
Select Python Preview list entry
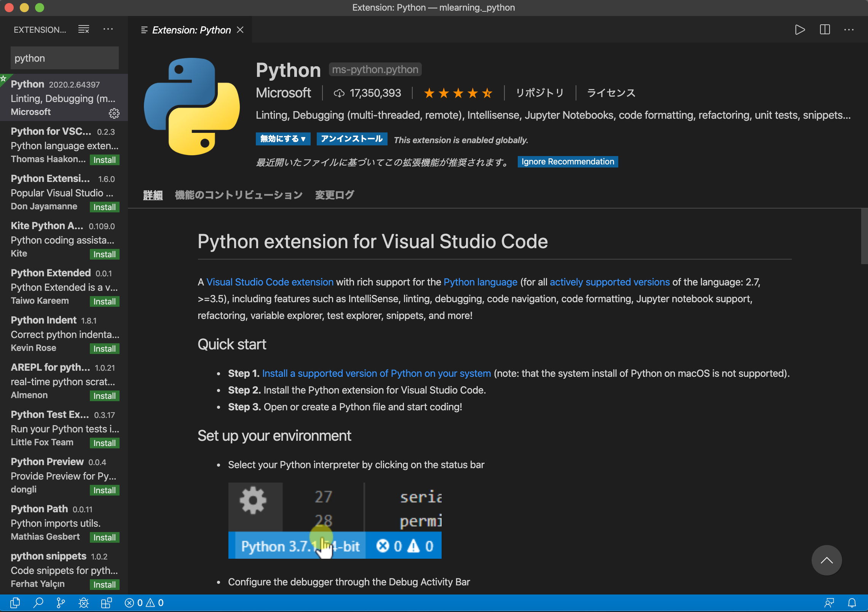coord(64,475)
